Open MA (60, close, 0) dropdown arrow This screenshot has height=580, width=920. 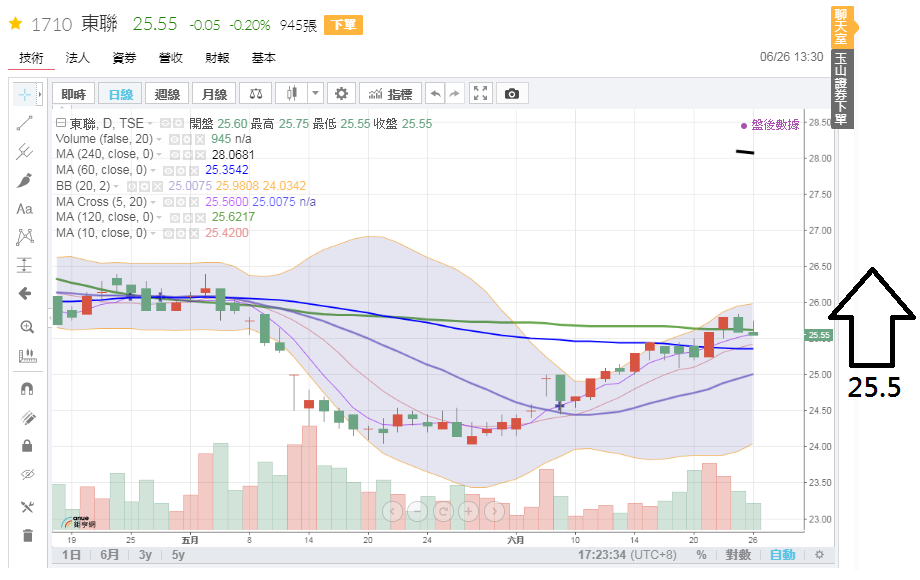pyautogui.click(x=153, y=171)
